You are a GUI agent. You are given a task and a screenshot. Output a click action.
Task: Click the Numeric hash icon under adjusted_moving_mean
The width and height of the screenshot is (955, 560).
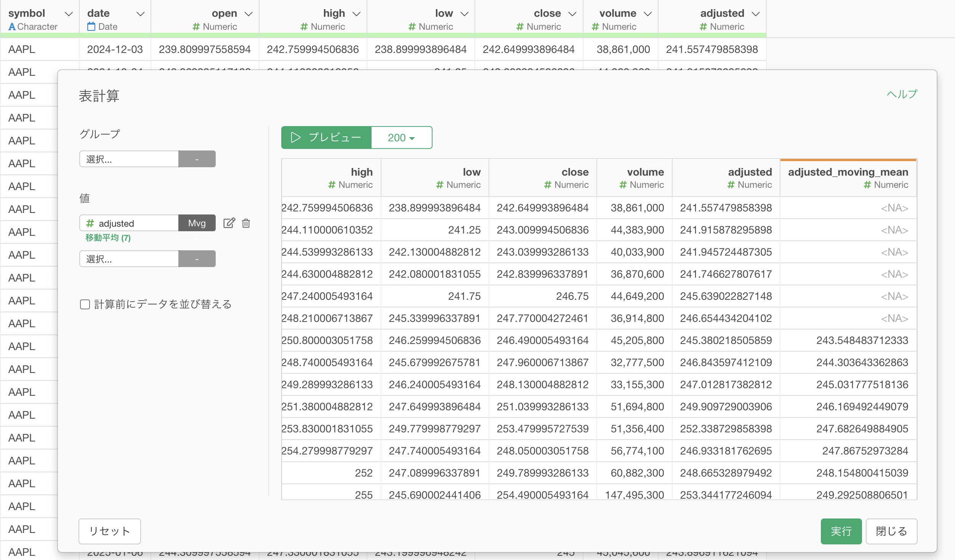867,185
